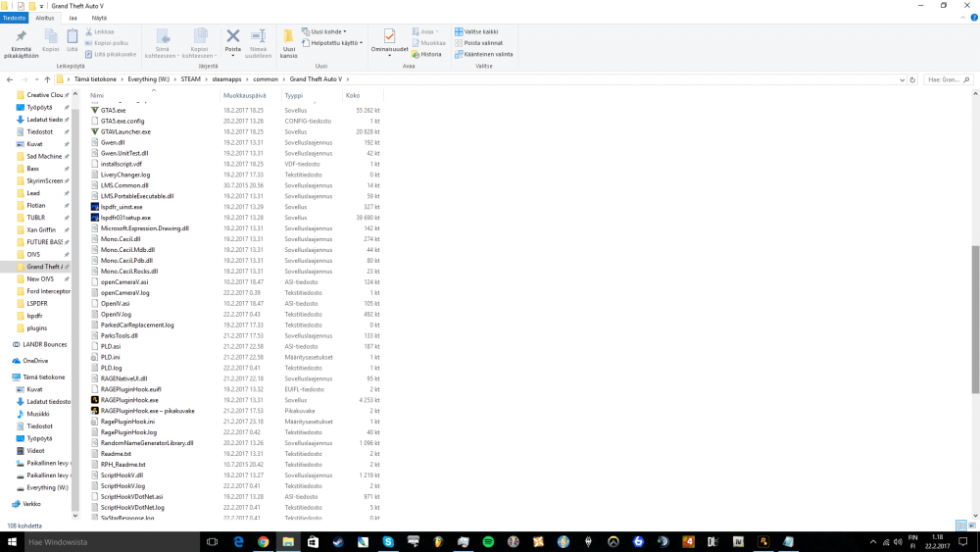
Task: Open Google Chrome from the taskbar
Action: point(263,542)
